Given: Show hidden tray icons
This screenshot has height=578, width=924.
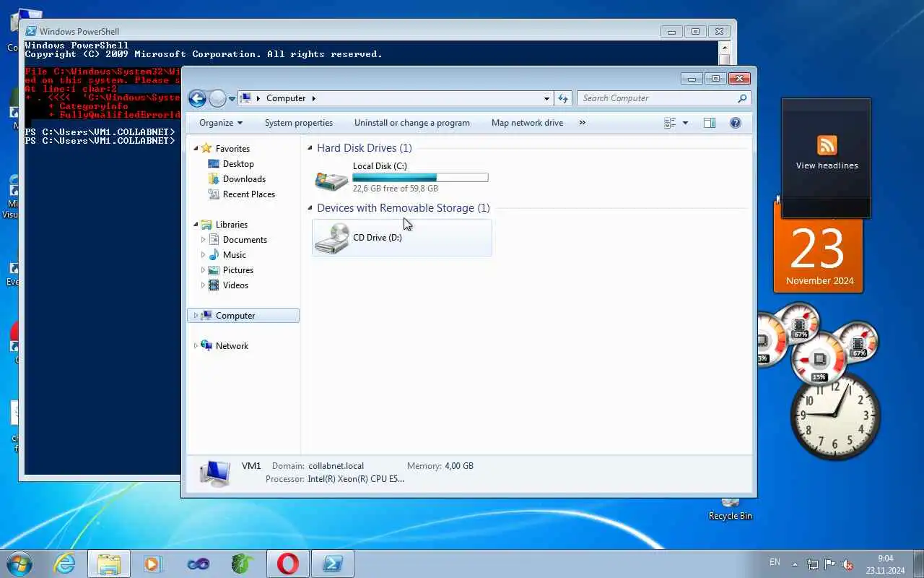Looking at the screenshot, I should (x=795, y=564).
